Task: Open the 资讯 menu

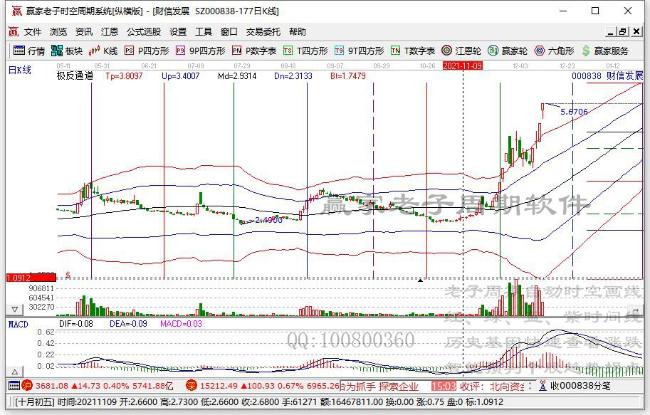Action: click(84, 32)
